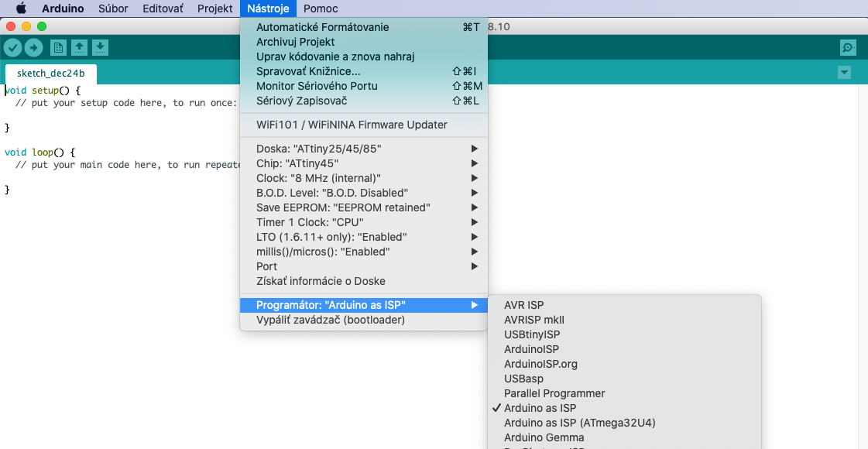Click Získať informácie o Doske
Screen dimensions: 868x449
point(321,281)
